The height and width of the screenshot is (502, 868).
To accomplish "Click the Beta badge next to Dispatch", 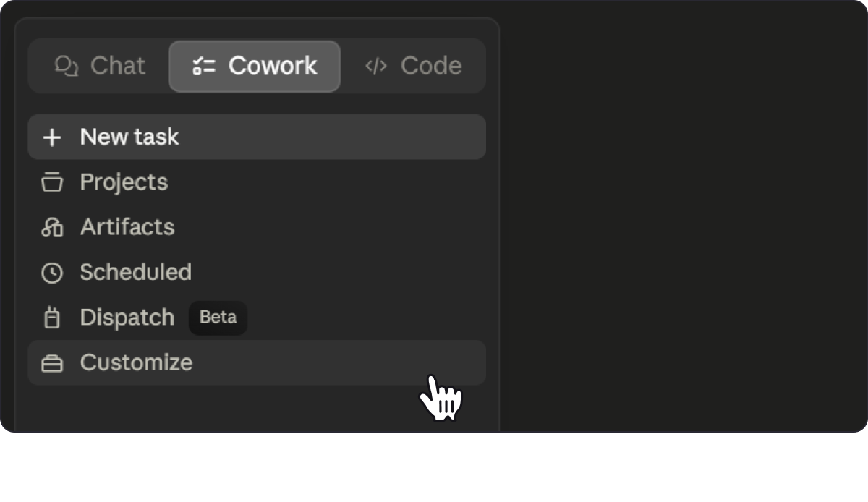I will click(x=218, y=318).
